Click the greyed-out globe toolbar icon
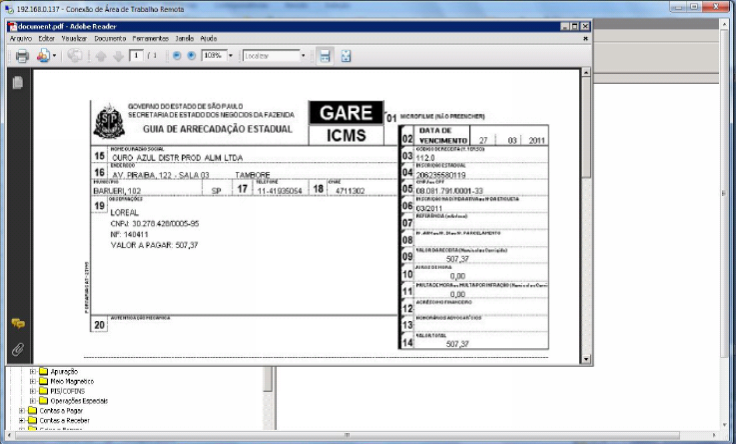Image resolution: width=739 pixels, height=445 pixels. click(74, 56)
